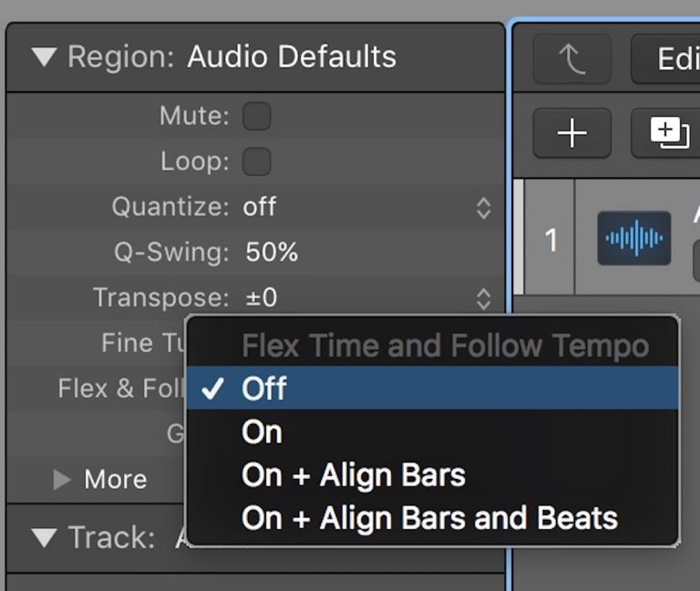Click the audio waveform track icon

[x=634, y=239]
